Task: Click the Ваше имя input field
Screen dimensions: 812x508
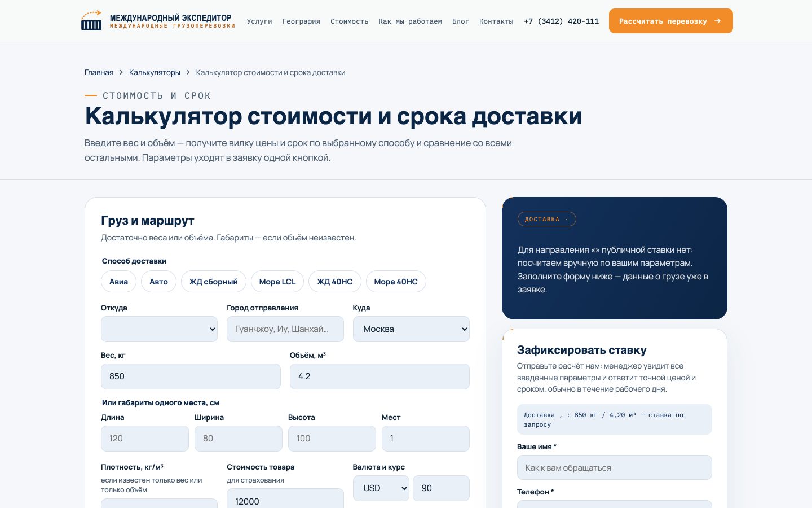Action: [x=614, y=467]
